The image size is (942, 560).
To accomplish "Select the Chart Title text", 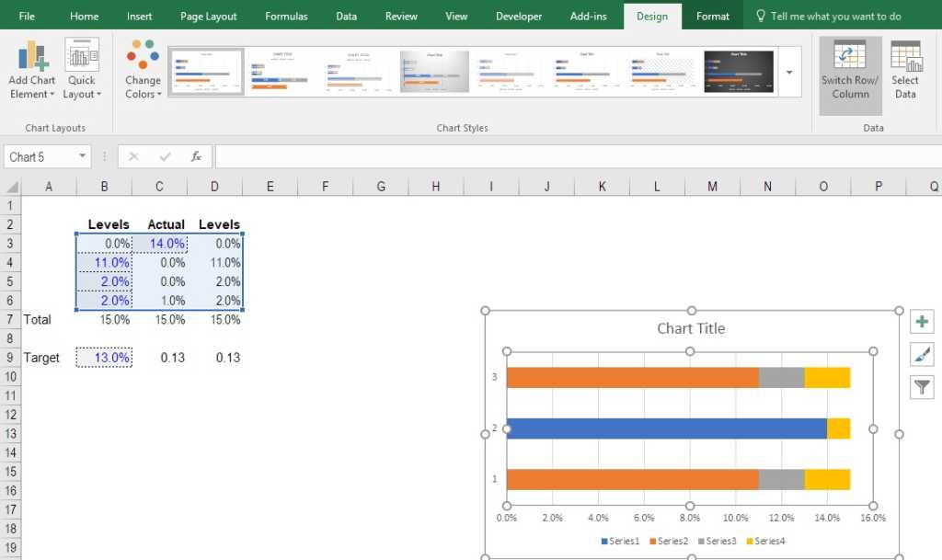I will [691, 328].
